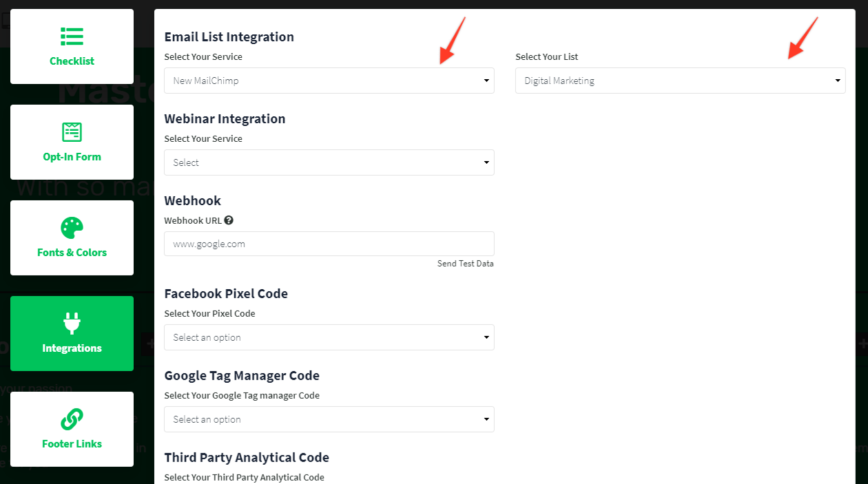Click the palette icon for Fonts & Colors
Screen dimensions: 868x484
[x=72, y=227]
